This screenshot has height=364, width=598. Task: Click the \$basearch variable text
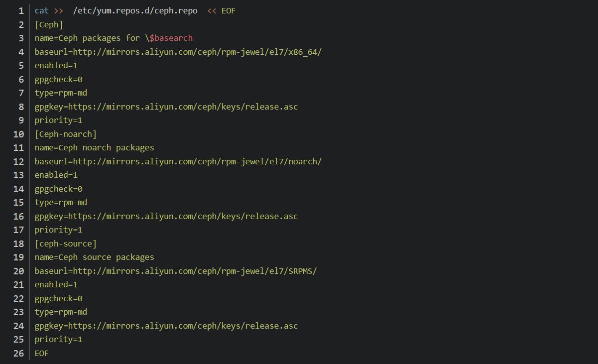[x=169, y=38]
